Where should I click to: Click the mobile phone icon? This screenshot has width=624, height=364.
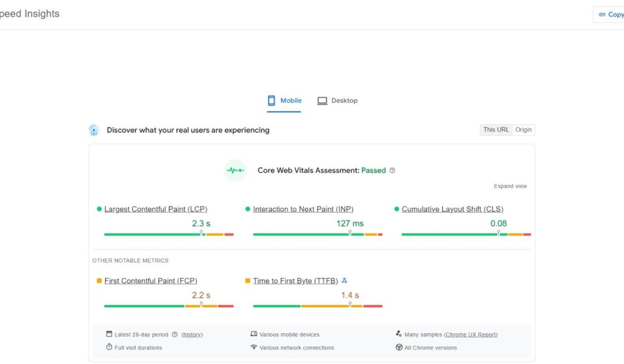click(271, 100)
